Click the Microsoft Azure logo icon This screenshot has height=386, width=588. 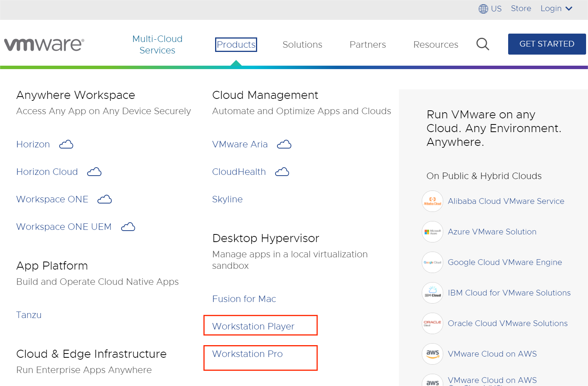[x=432, y=232]
